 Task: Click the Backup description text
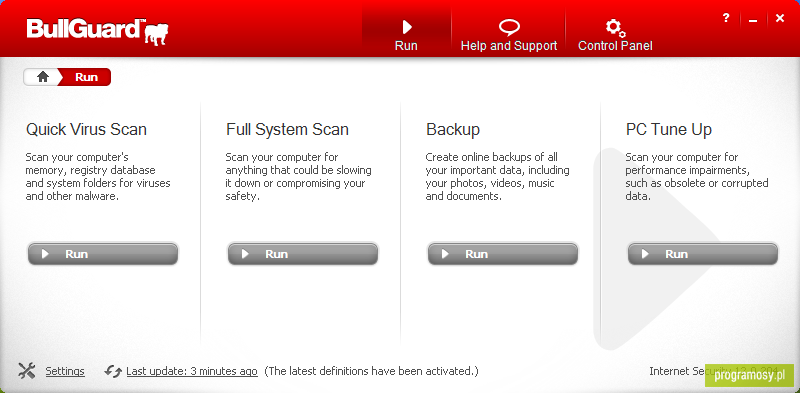497,177
